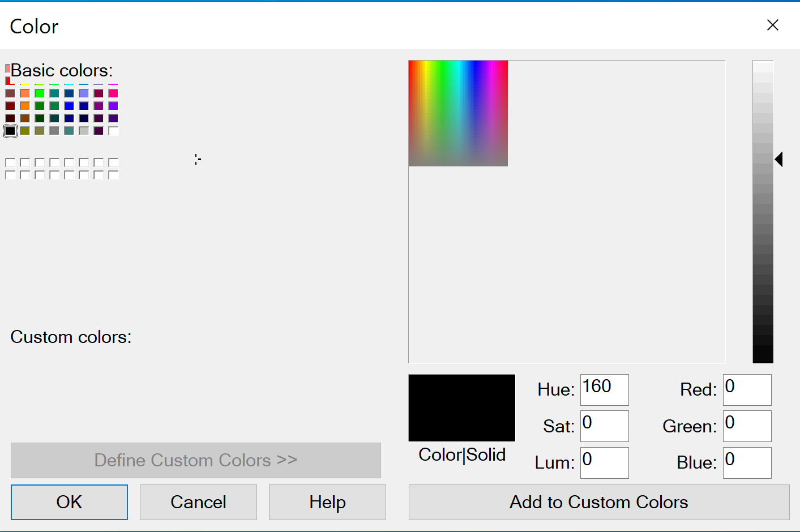Pick the teal swatch from Basic colors
The height and width of the screenshot is (532, 800).
click(54, 93)
